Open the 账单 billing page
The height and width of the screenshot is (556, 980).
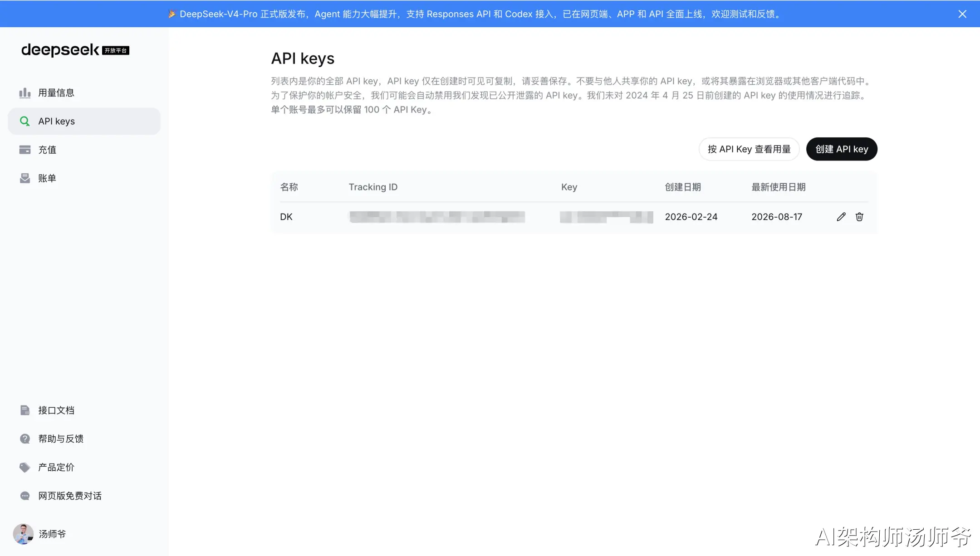click(84, 178)
